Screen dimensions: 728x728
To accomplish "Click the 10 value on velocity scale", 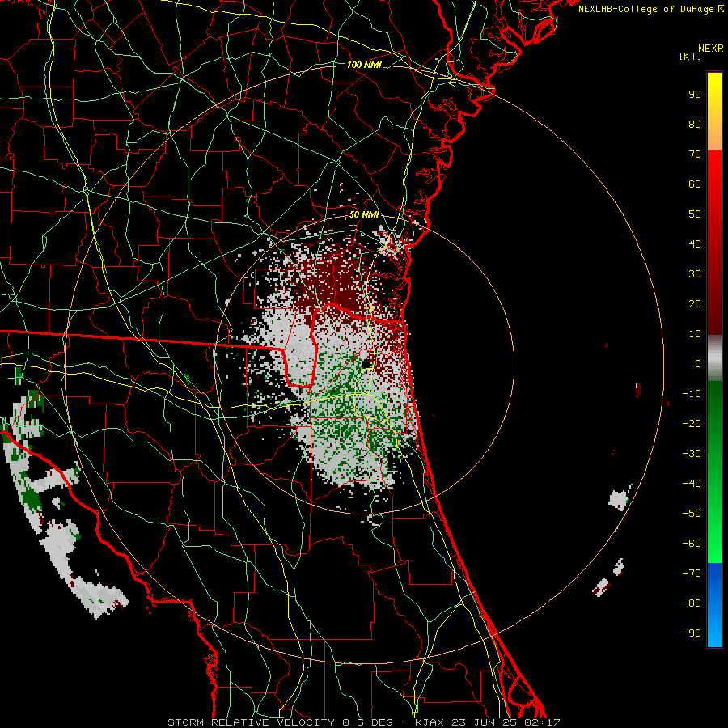I will click(695, 334).
